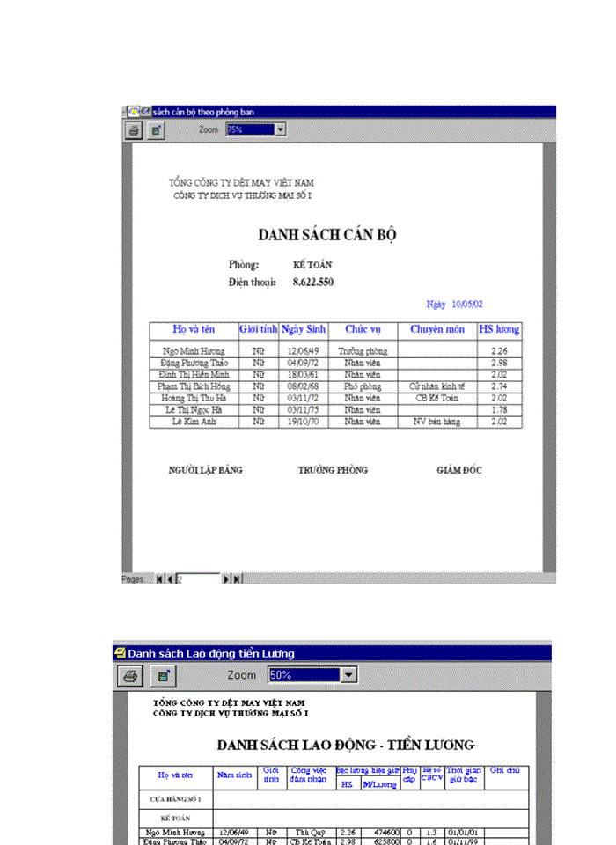Go to the previous page of the report

170,579
